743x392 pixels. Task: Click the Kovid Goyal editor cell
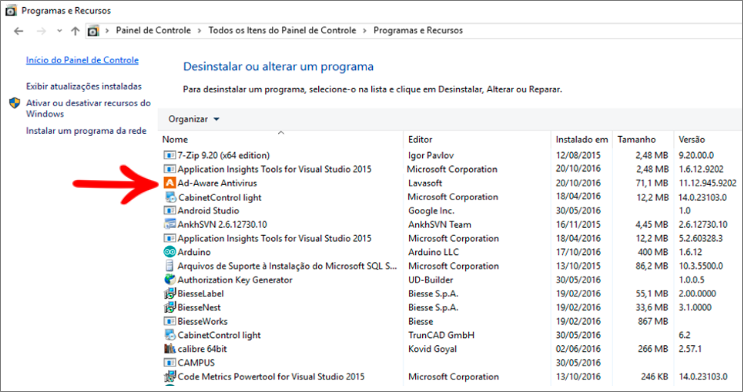432,349
